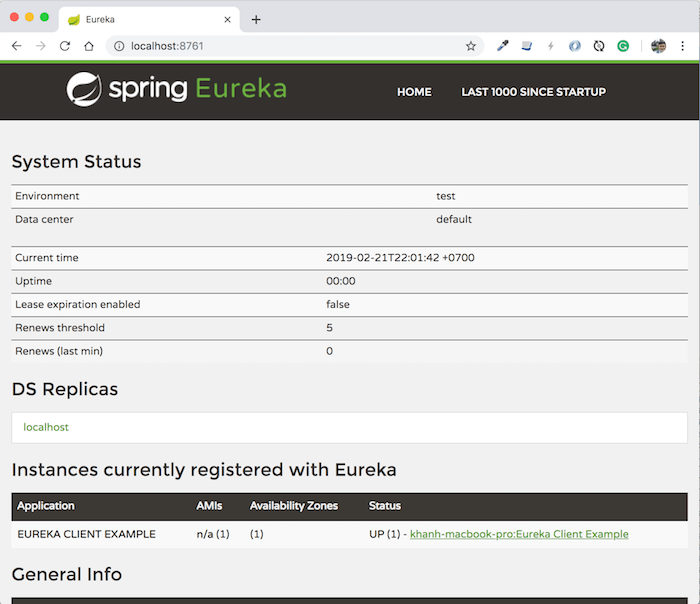
Task: Click the DS Replicas heading
Action: (x=65, y=389)
